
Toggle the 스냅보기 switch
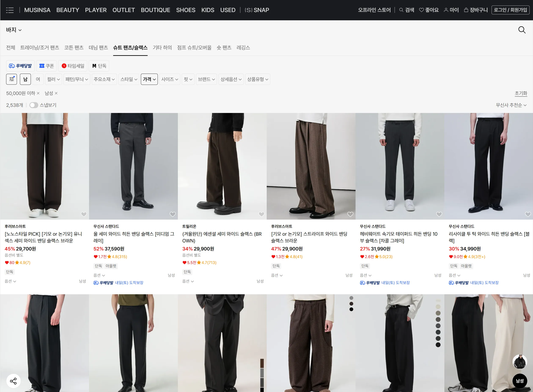(x=34, y=105)
